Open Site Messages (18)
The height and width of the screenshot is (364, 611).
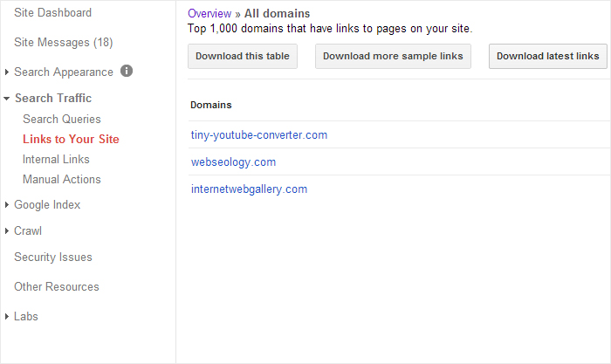pyautogui.click(x=63, y=43)
